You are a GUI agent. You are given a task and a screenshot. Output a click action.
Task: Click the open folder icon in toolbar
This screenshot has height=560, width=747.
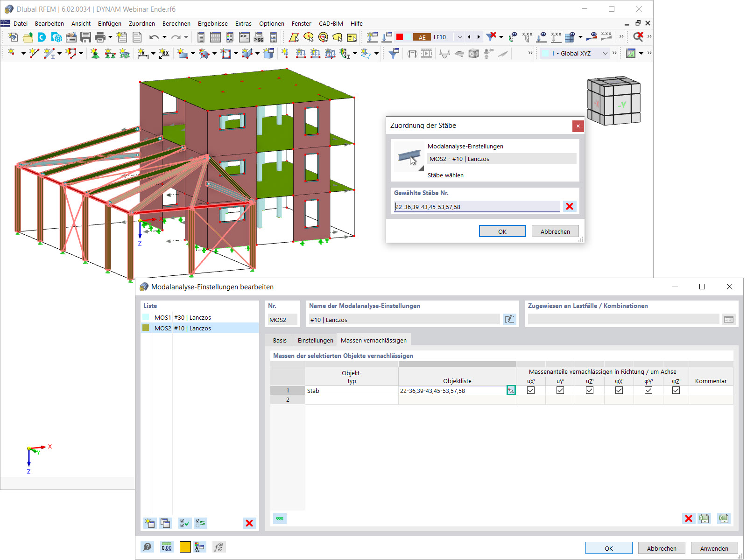tap(28, 37)
